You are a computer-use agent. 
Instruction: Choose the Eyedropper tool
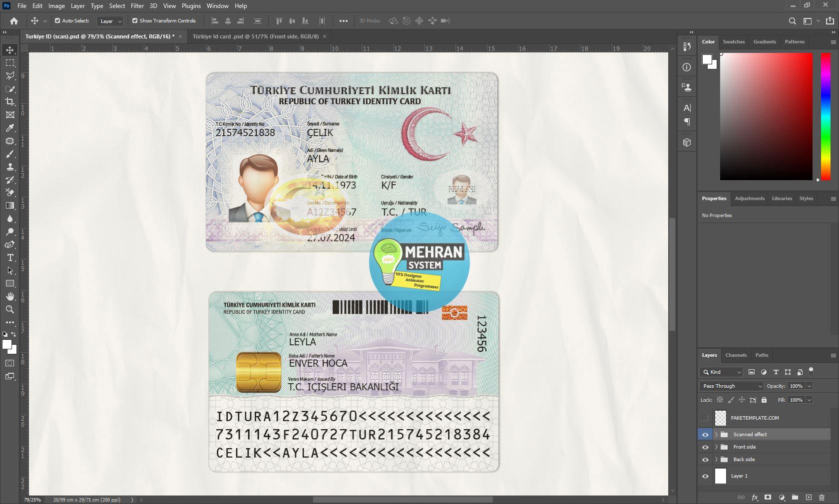10,128
